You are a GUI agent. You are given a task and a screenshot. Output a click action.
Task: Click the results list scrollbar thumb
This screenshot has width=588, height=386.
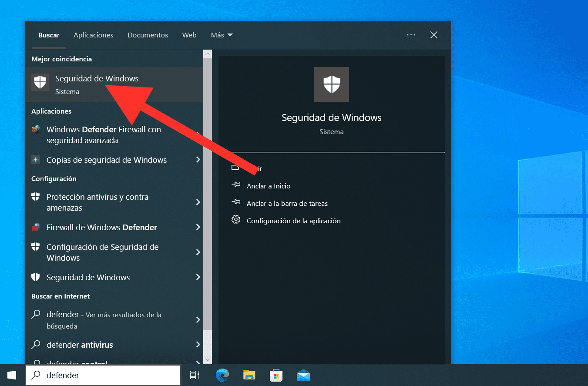click(208, 195)
